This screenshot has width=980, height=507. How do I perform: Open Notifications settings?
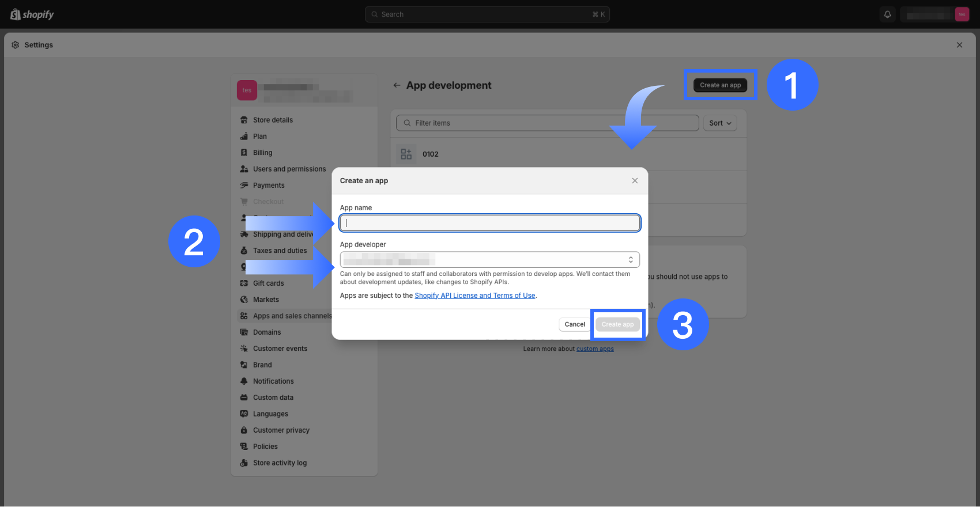coord(273,381)
